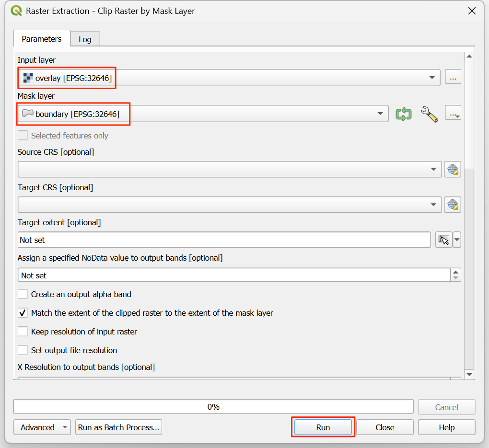Enable Create an output alpha band
Screen dimensions: 489x448
pyautogui.click(x=23, y=294)
